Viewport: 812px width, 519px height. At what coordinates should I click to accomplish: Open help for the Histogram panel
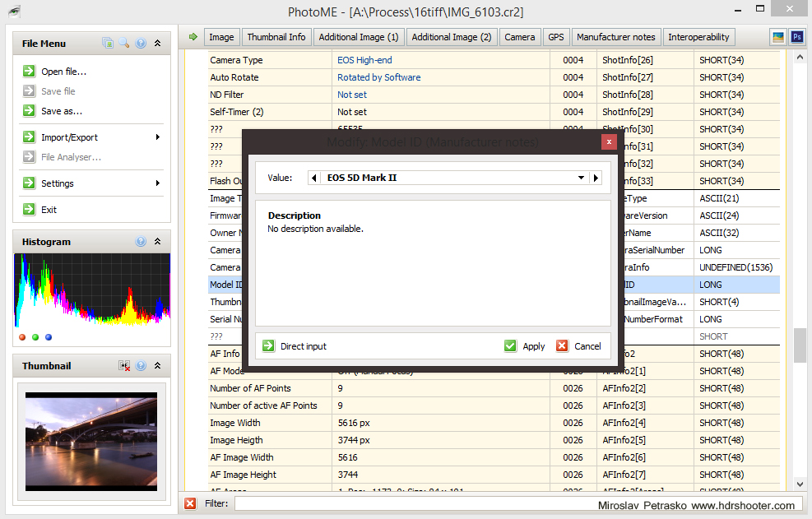(141, 241)
